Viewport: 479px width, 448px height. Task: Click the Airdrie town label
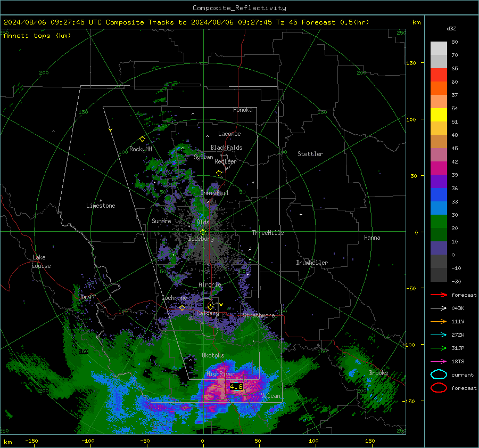[210, 284]
